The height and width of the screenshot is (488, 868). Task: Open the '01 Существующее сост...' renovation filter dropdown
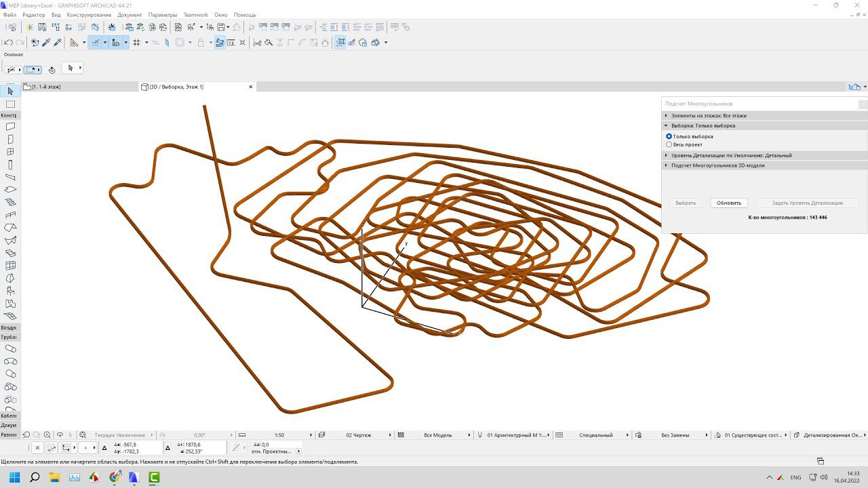(x=751, y=435)
